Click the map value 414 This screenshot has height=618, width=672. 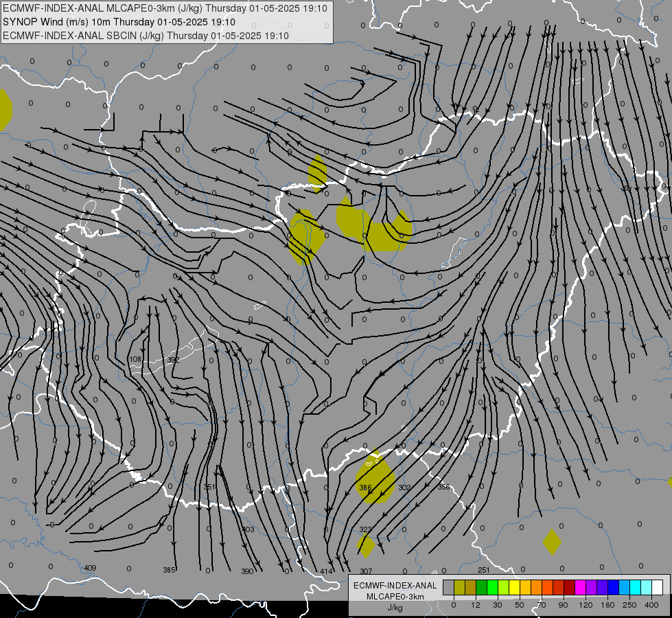pyautogui.click(x=326, y=571)
